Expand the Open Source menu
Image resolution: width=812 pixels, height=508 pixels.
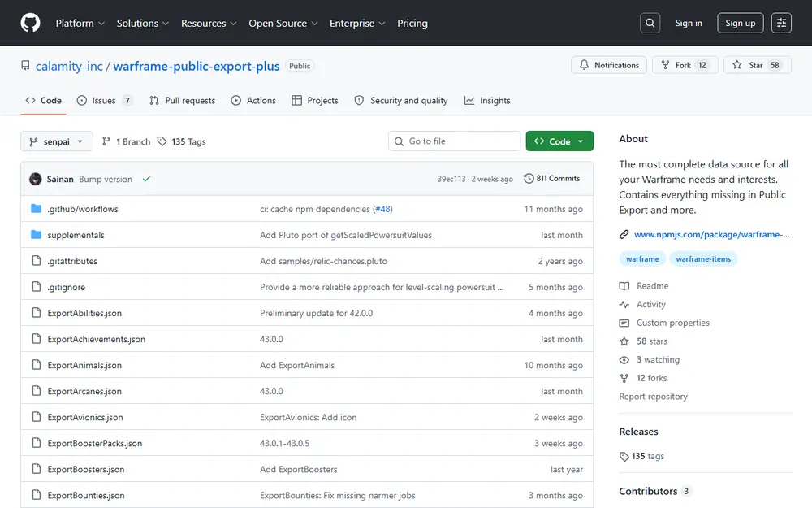tap(283, 23)
